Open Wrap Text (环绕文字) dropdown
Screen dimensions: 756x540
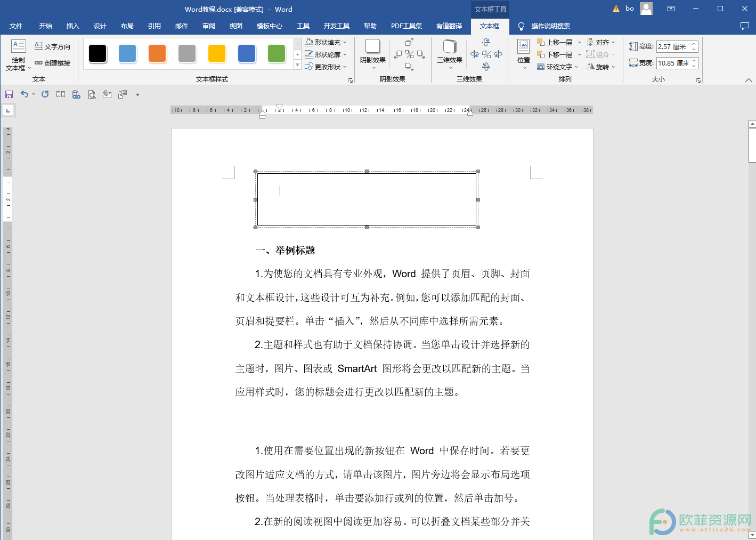click(558, 67)
